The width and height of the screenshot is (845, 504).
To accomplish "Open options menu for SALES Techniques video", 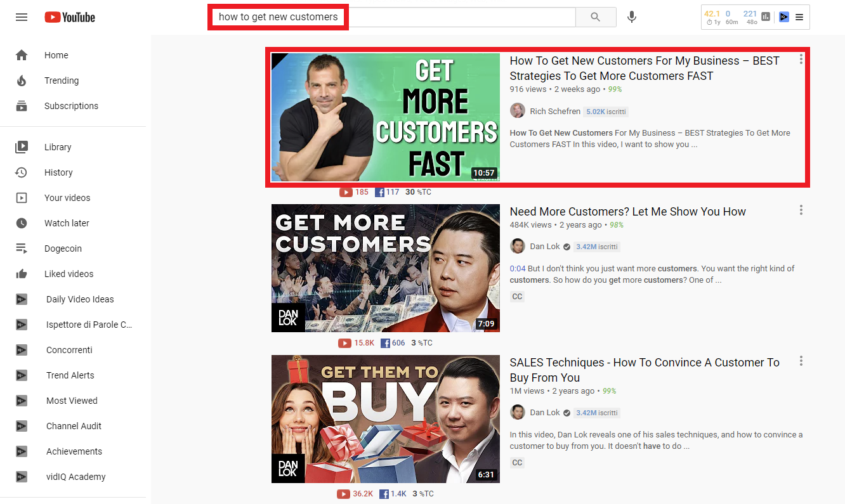I will point(801,361).
